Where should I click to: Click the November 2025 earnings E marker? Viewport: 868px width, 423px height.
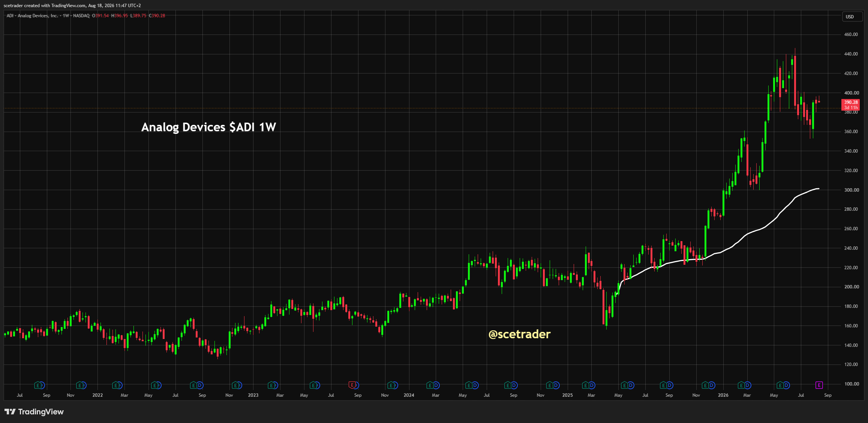click(x=705, y=385)
